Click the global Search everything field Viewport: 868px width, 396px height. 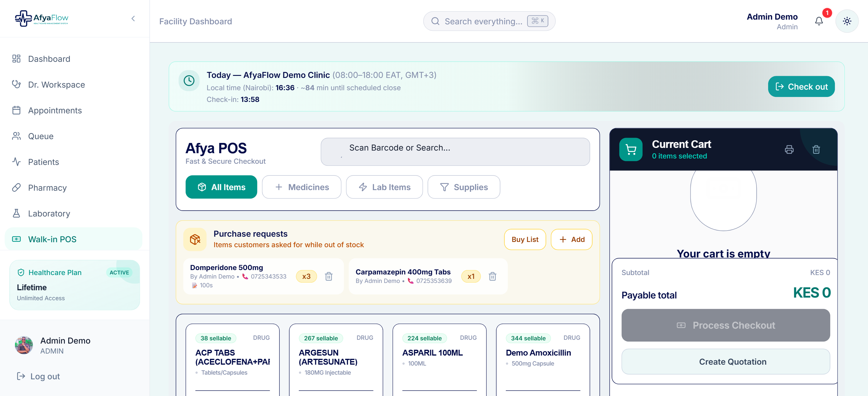[489, 21]
